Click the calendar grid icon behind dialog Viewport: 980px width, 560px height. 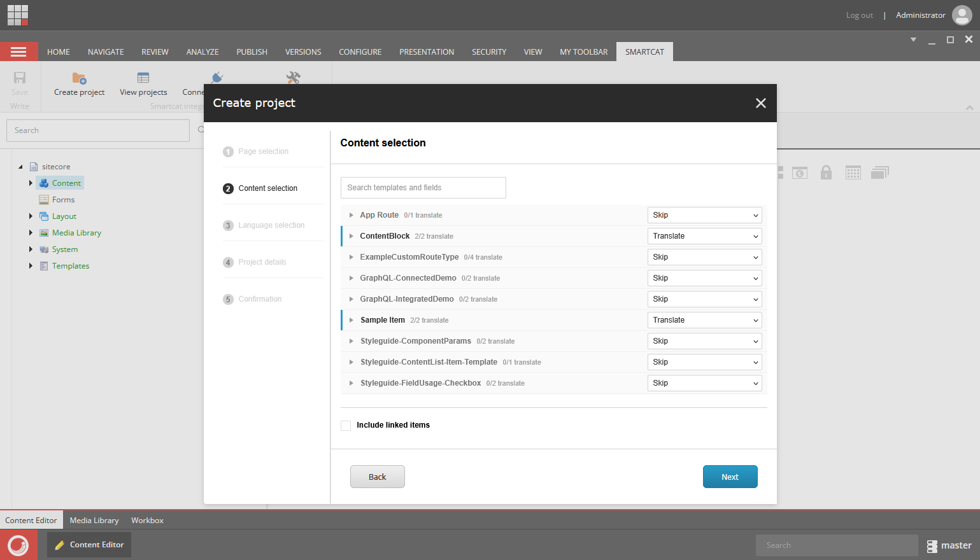pos(853,172)
